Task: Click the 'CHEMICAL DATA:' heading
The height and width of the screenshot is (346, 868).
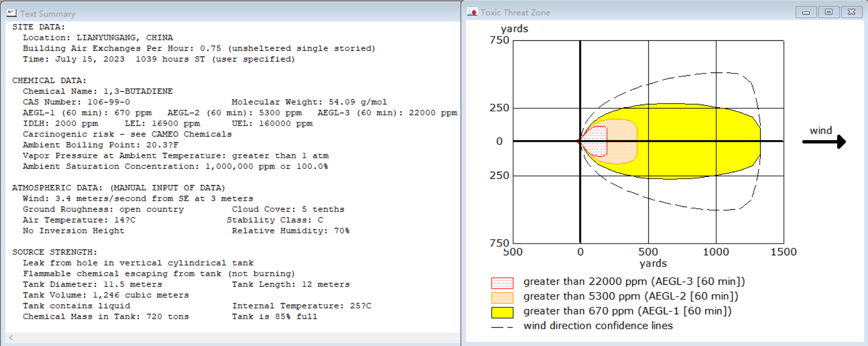Action: click(49, 80)
